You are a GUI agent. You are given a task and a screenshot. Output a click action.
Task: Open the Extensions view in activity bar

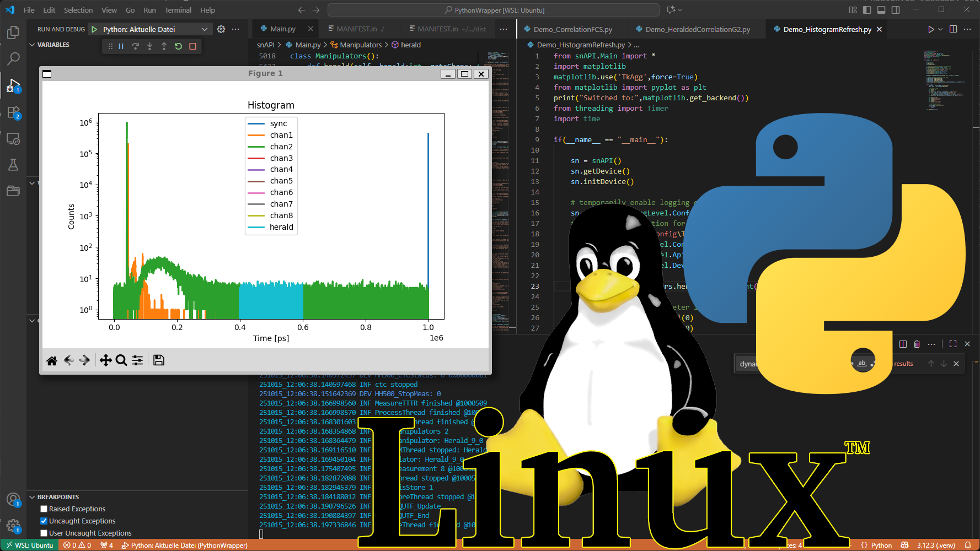pyautogui.click(x=13, y=113)
